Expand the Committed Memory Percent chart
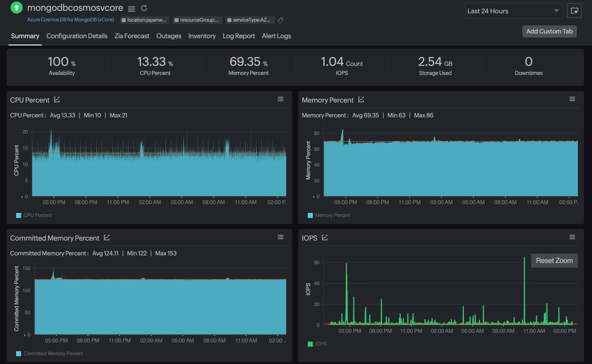The image size is (592, 364). pyautogui.click(x=107, y=237)
